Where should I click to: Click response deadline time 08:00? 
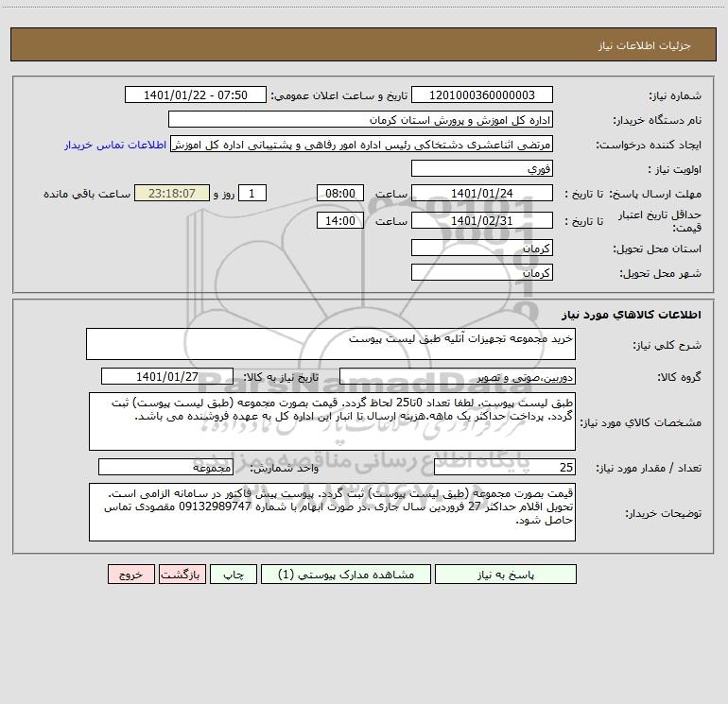click(x=339, y=193)
